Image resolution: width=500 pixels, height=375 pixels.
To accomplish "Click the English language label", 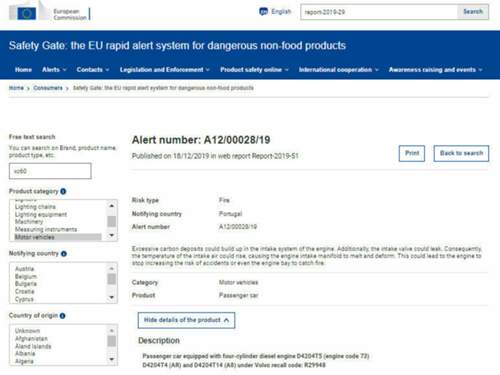I will [x=281, y=12].
